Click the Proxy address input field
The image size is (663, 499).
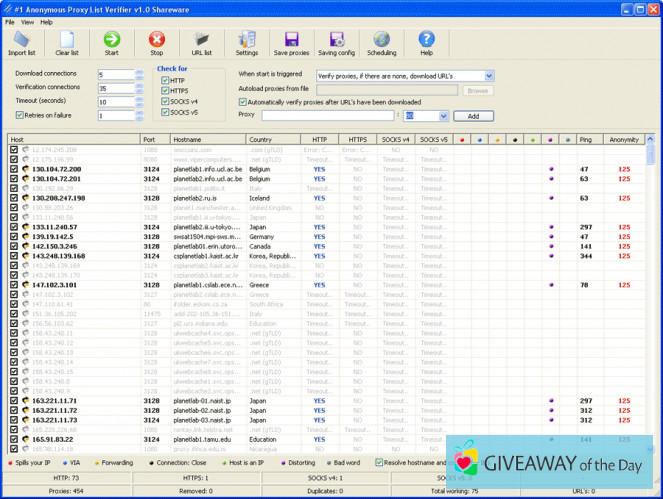tap(327, 116)
